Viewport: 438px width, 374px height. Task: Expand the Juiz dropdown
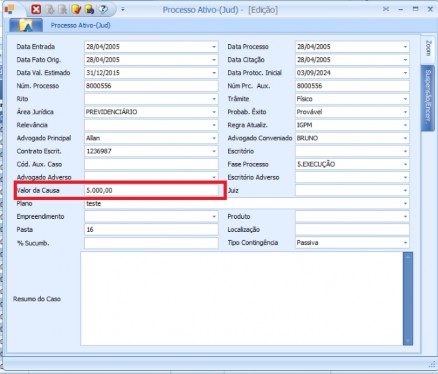pos(405,191)
